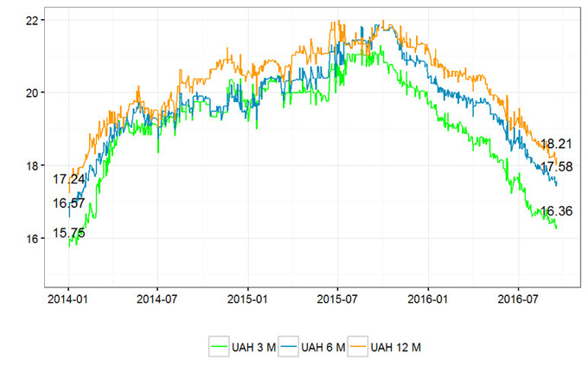
Task: Click the 20 y-axis tick label
Action: 31,93
